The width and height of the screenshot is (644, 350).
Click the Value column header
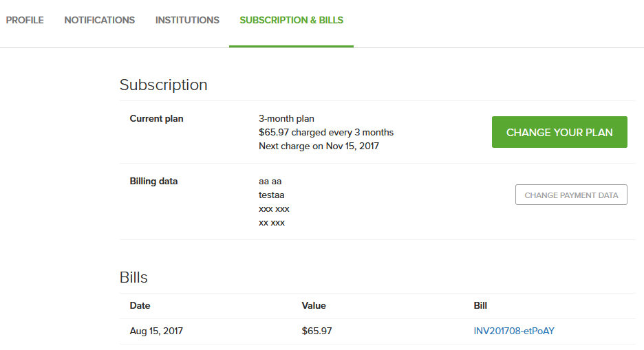click(x=314, y=306)
